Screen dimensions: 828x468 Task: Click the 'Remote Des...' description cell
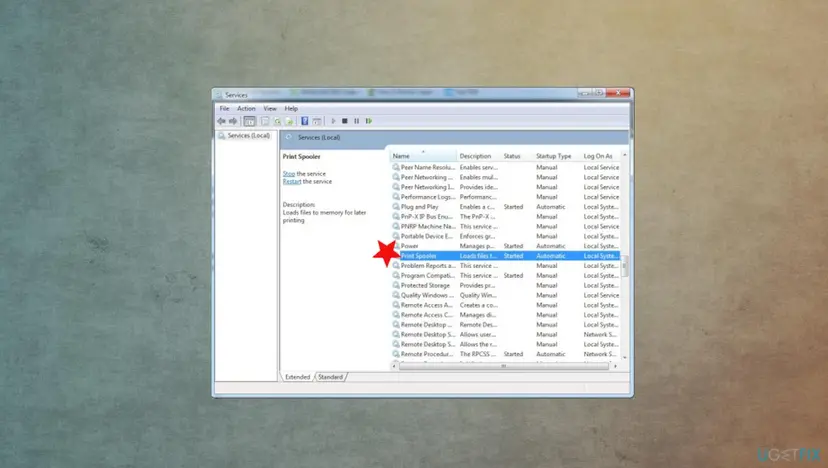(x=478, y=324)
